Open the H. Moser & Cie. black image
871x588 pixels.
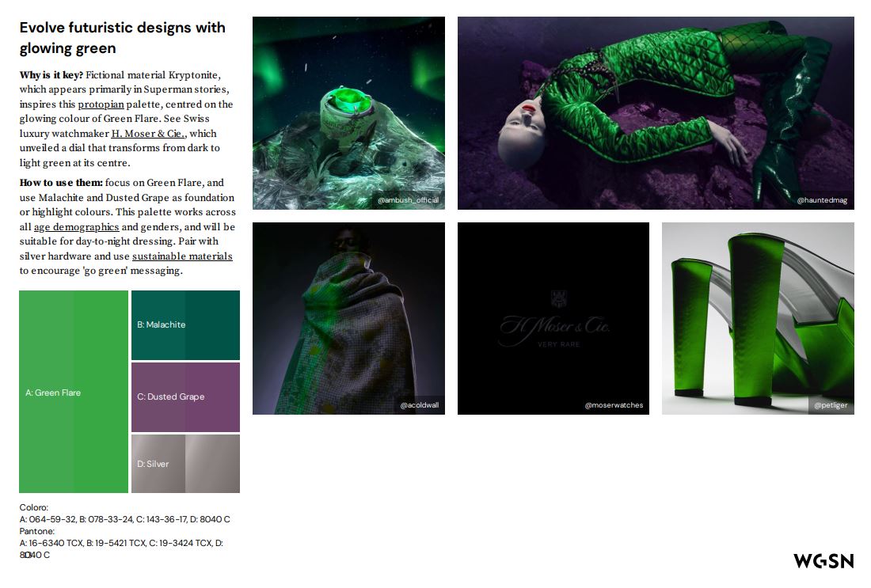click(553, 319)
